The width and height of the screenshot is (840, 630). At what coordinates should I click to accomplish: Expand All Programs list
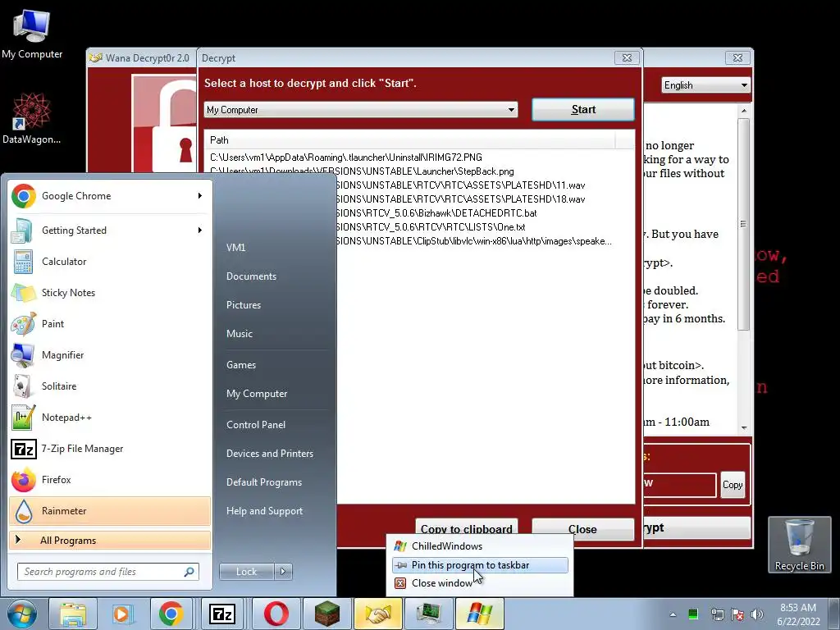coord(110,540)
